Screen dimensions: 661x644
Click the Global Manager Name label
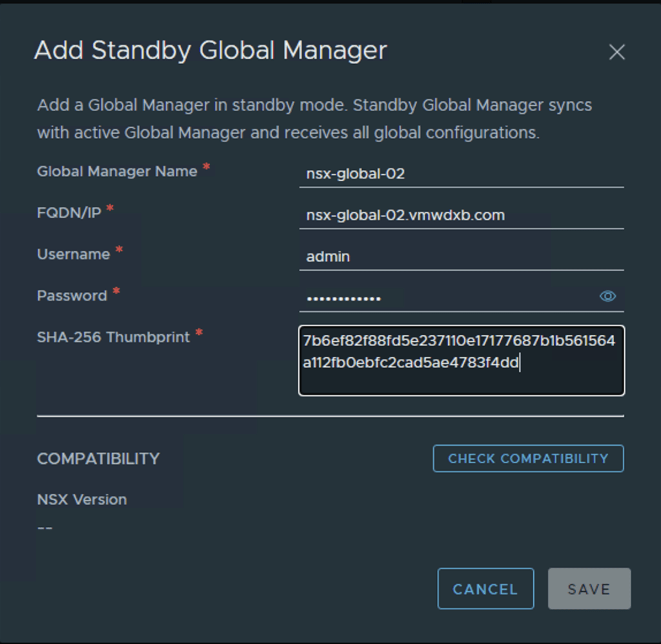(x=117, y=172)
